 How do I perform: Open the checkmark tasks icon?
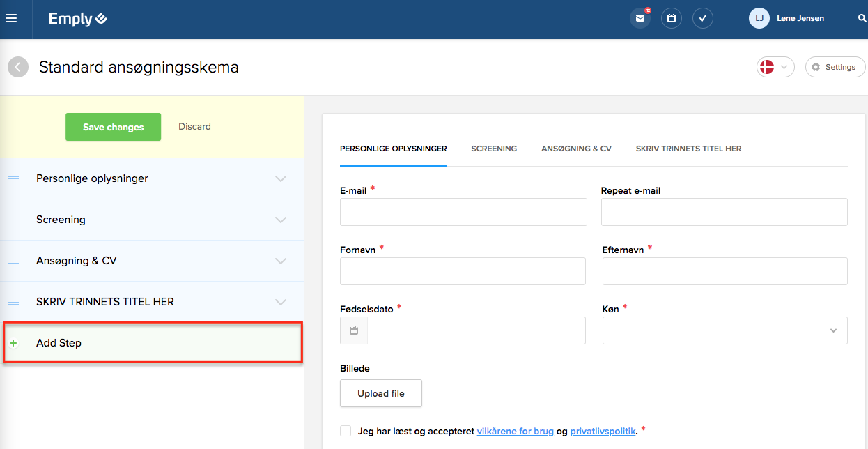click(703, 19)
